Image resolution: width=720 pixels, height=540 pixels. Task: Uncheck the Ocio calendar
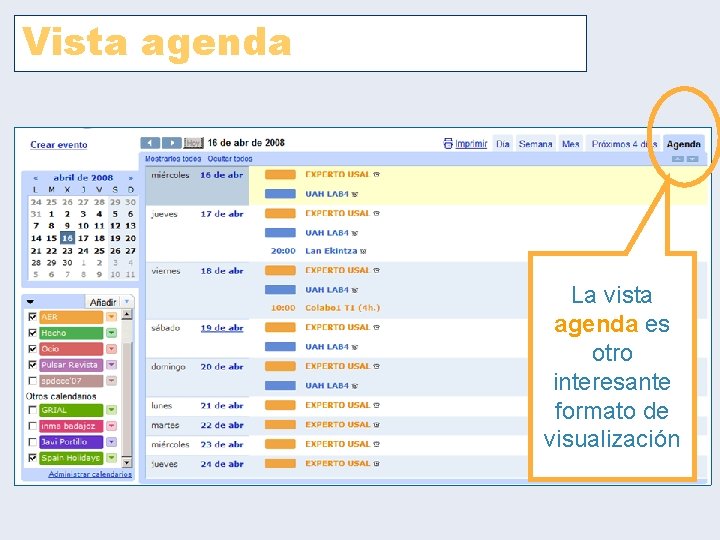pos(33,349)
